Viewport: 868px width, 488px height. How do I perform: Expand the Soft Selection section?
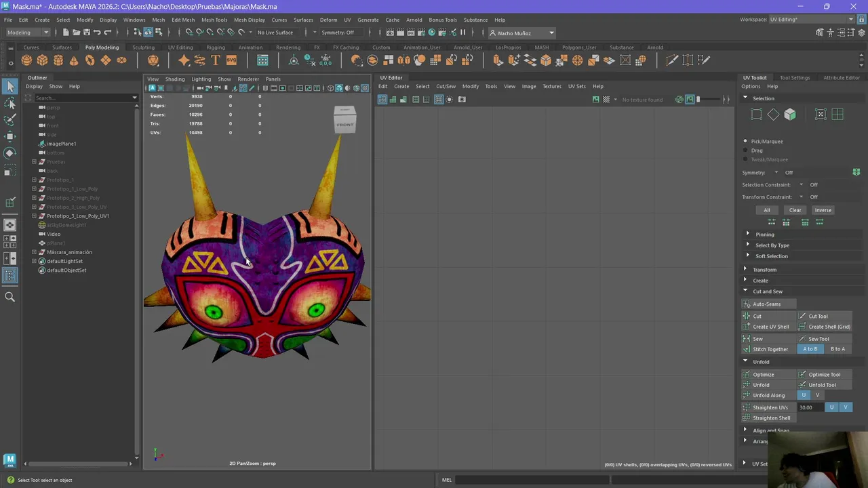point(748,256)
